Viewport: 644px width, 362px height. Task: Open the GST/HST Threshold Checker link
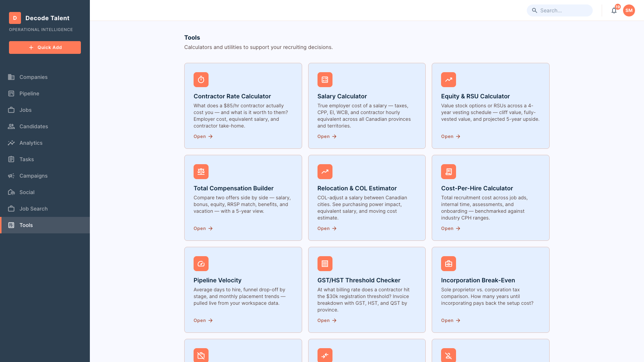(327, 320)
